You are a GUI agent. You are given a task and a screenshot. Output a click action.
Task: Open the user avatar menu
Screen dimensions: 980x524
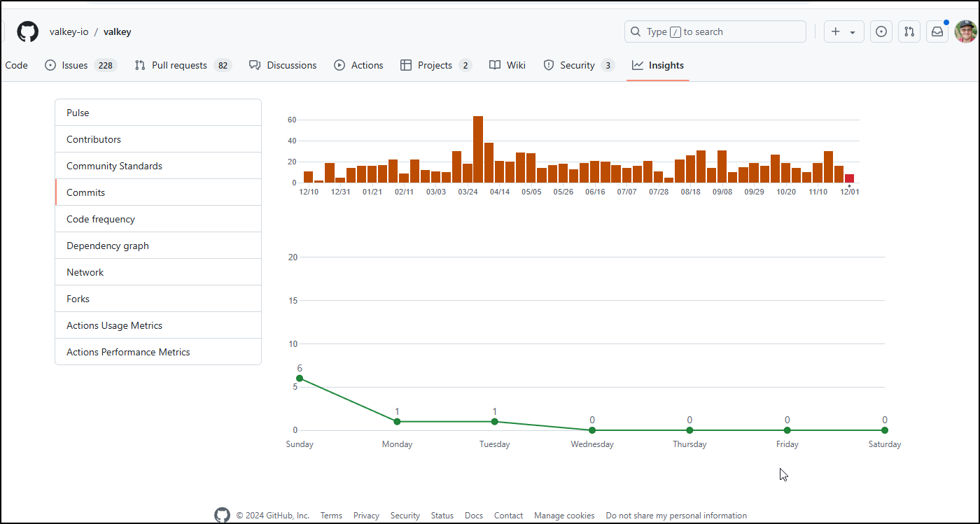tap(966, 31)
